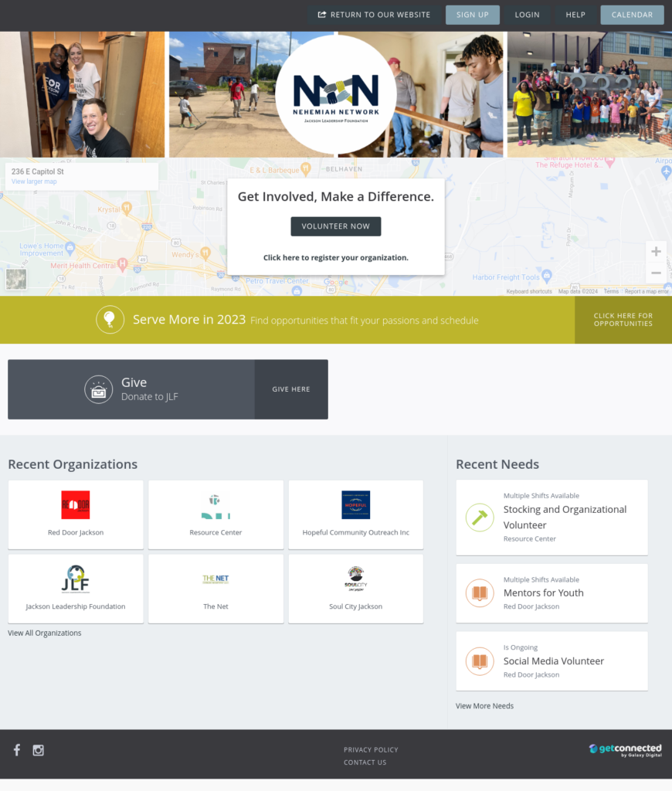Open the Soul City Jackson logo

coord(355,579)
